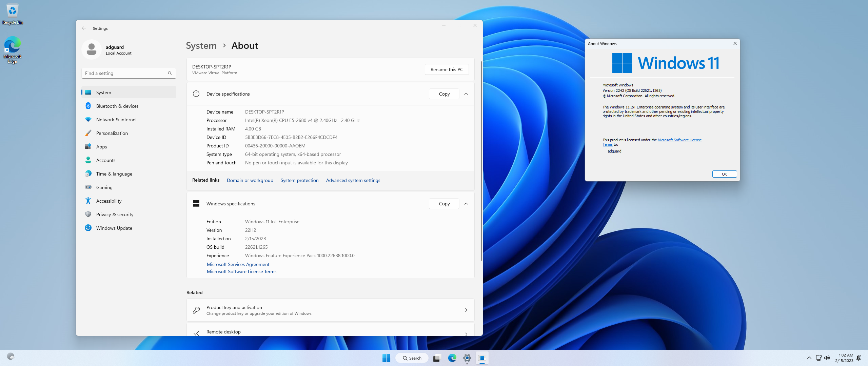Image resolution: width=868 pixels, height=366 pixels.
Task: Open the Microsoft Edge desktop shortcut
Action: 12,50
